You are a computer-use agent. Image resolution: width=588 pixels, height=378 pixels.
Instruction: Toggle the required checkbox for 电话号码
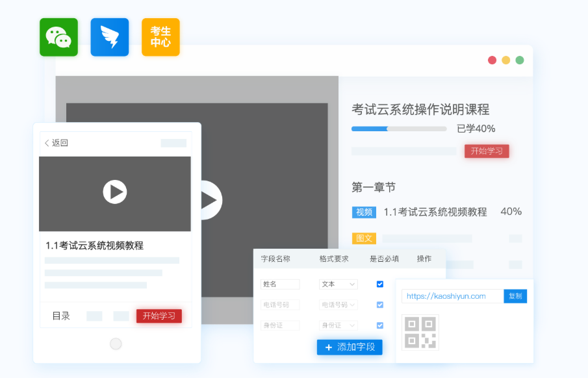(x=380, y=305)
